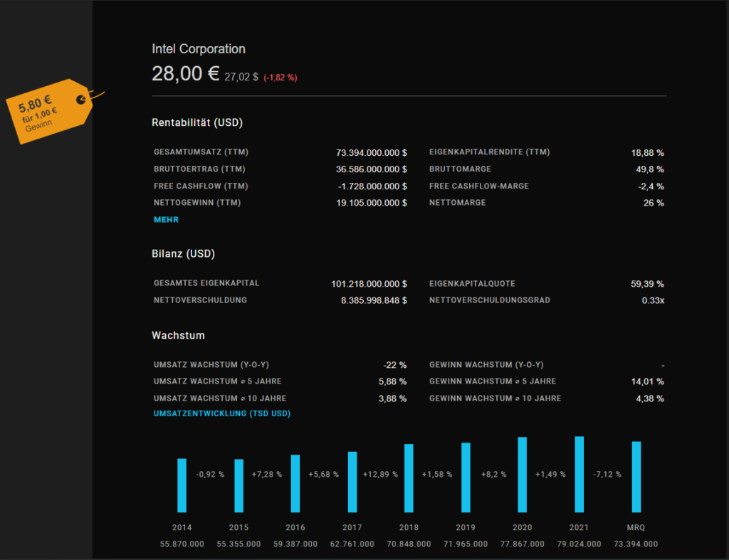Select the EIGENKAPITALRENDITE (TTM) label

[x=490, y=152]
